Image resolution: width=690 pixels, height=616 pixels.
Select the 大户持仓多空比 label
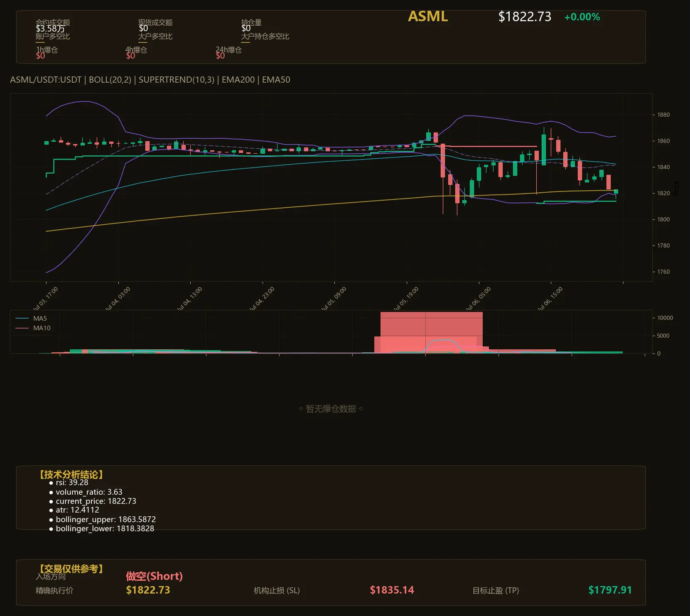(x=265, y=36)
